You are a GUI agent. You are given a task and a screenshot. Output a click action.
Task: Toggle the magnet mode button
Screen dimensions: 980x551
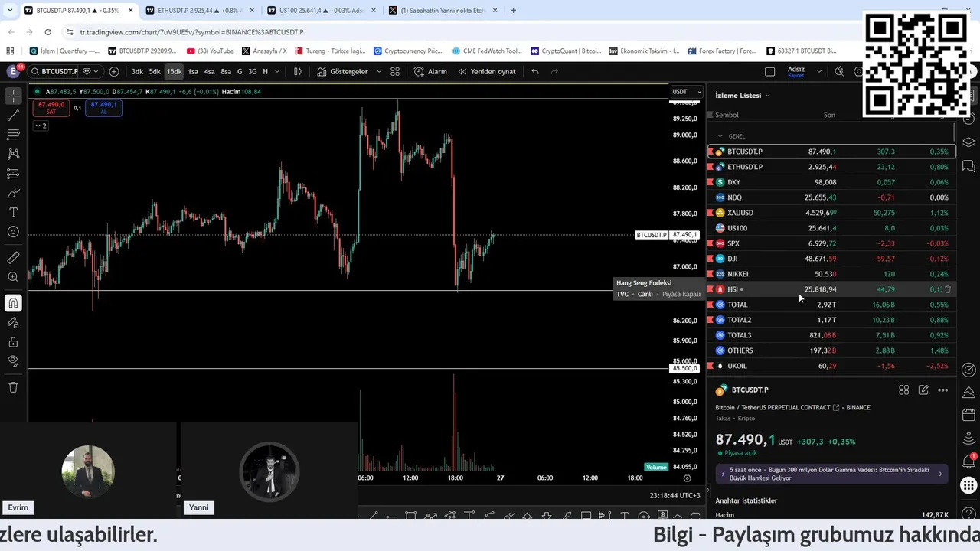pyautogui.click(x=13, y=304)
